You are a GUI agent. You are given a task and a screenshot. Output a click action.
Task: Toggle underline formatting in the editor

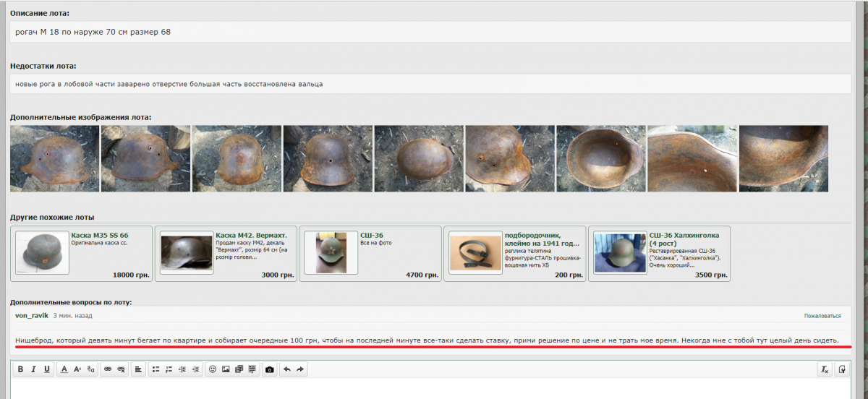tap(47, 369)
